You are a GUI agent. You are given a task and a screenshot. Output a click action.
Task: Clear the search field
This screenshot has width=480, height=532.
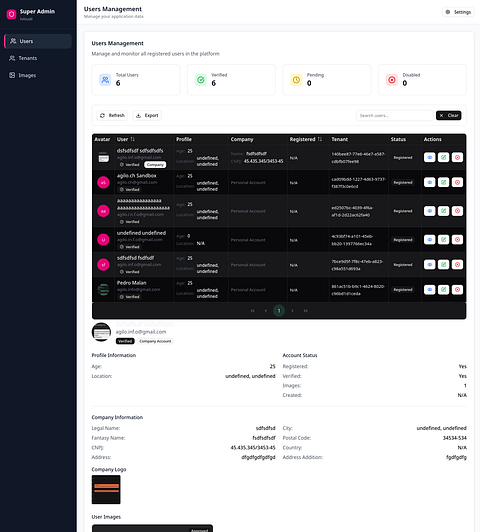(448, 115)
